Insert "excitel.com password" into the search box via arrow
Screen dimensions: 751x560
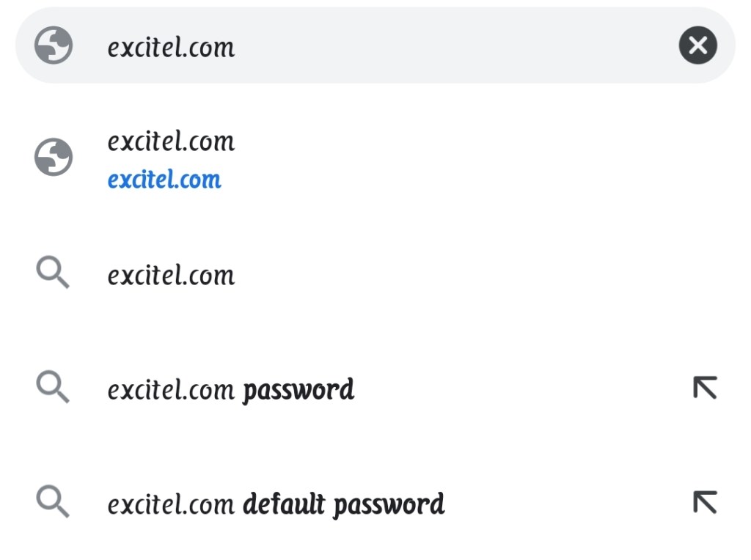pyautogui.click(x=705, y=388)
